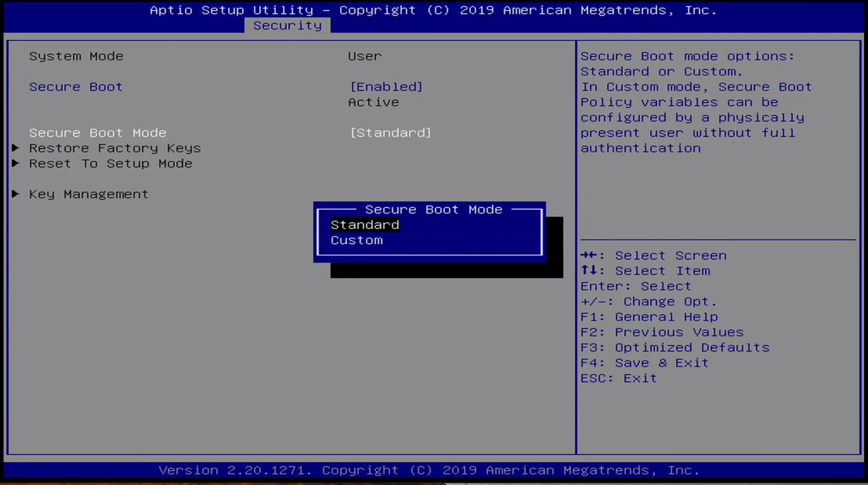Expand Reset To Setup Mode option
The height and width of the screenshot is (485, 868).
point(111,163)
